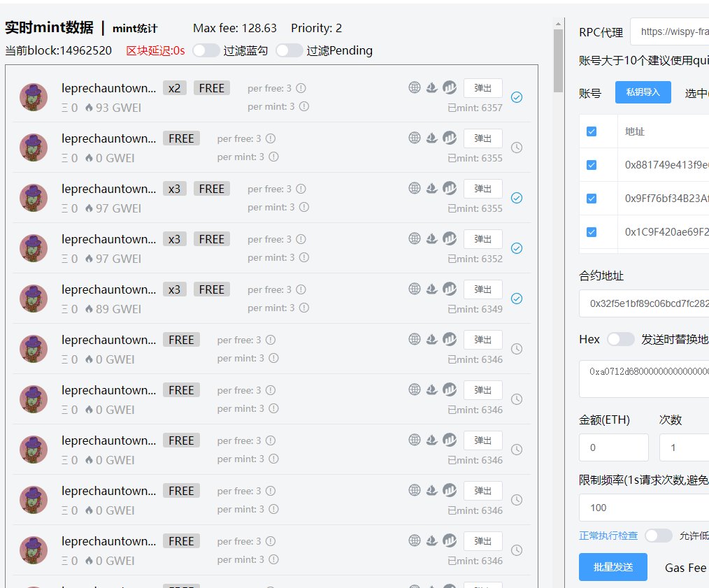This screenshot has width=709, height=588.
Task: Open OpenSea boat icon in mint 6352 row
Action: [432, 238]
